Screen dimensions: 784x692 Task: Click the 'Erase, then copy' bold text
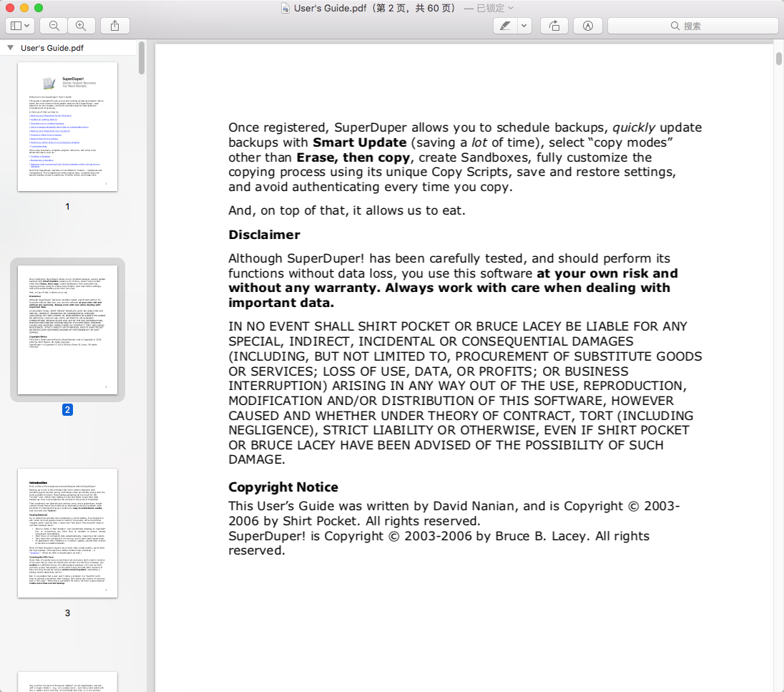(x=353, y=157)
